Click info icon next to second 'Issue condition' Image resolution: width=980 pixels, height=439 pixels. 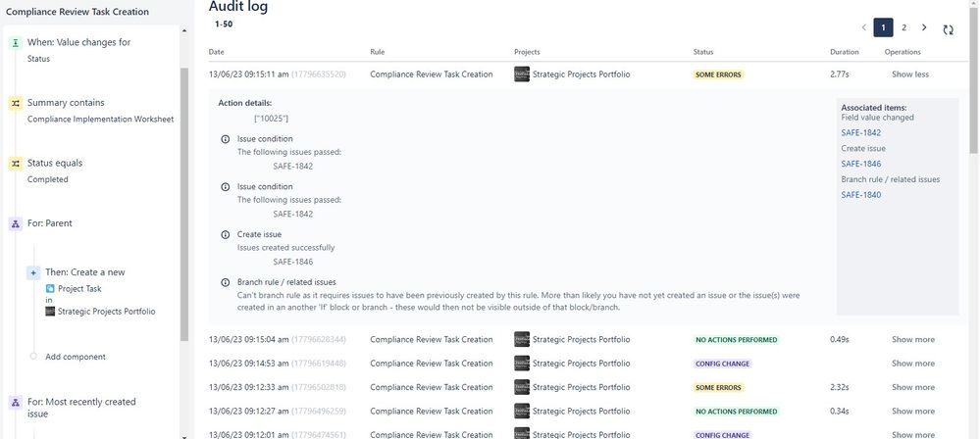226,187
